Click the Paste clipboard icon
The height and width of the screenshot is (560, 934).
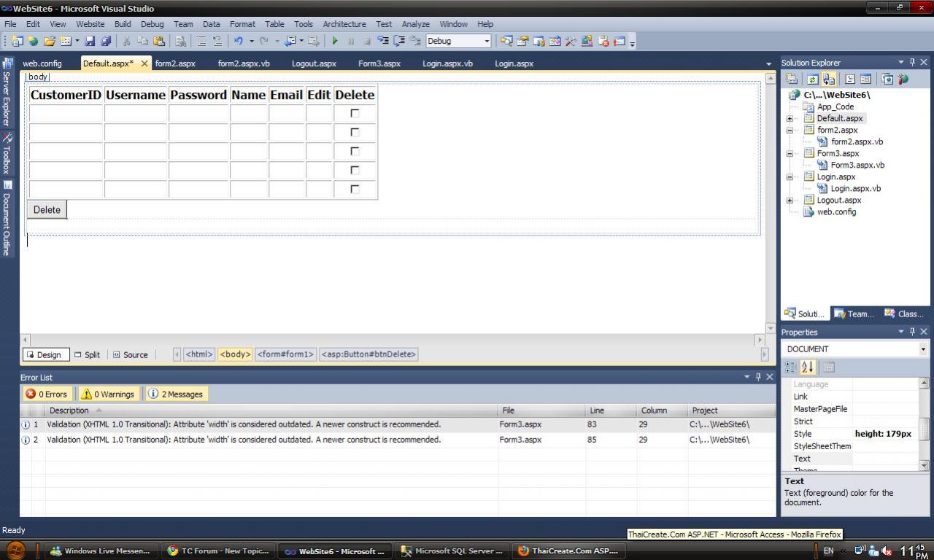[159, 42]
